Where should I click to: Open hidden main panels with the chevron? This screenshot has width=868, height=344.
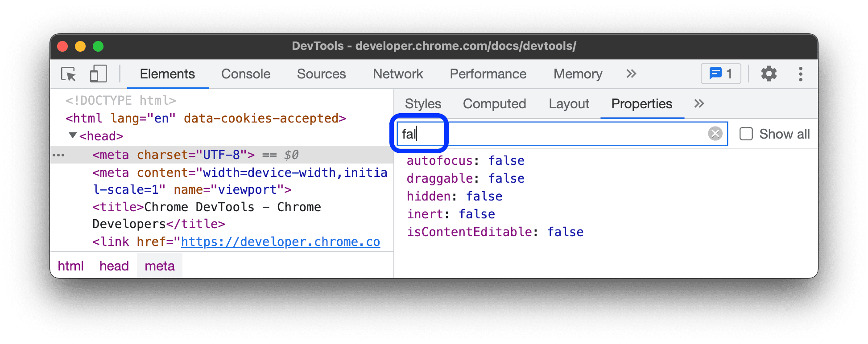coord(631,74)
